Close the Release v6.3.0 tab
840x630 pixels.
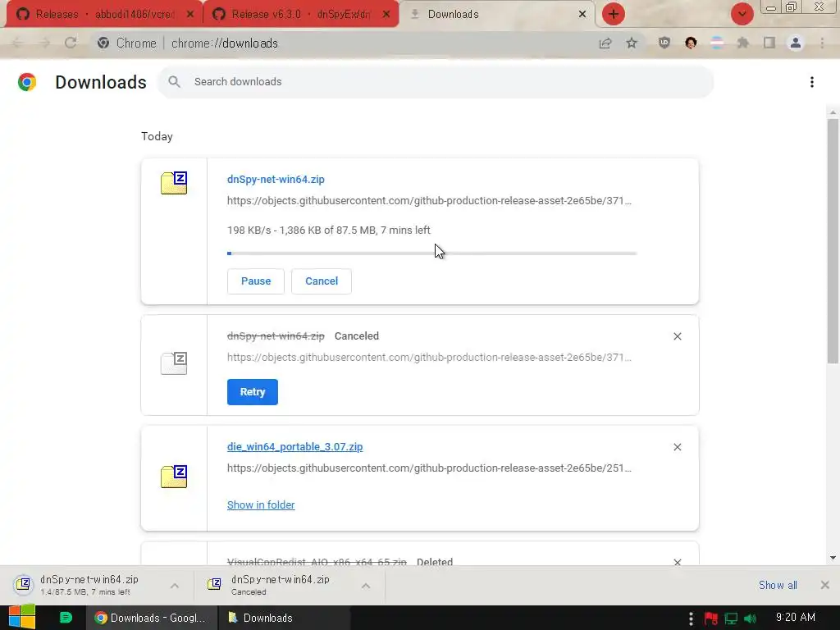386,15
